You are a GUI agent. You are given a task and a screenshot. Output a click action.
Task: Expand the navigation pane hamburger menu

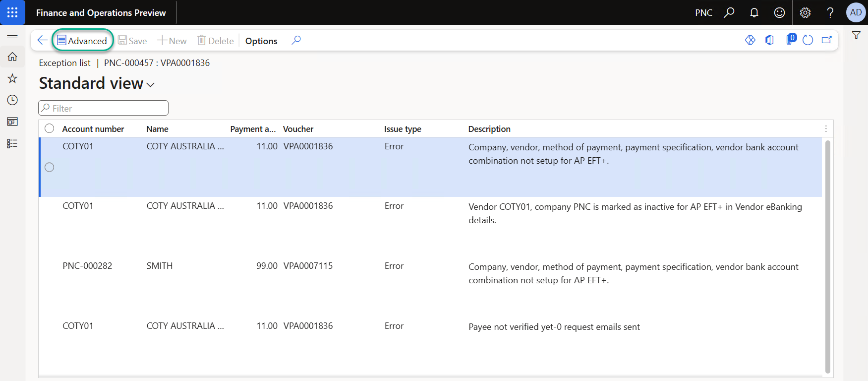(12, 35)
